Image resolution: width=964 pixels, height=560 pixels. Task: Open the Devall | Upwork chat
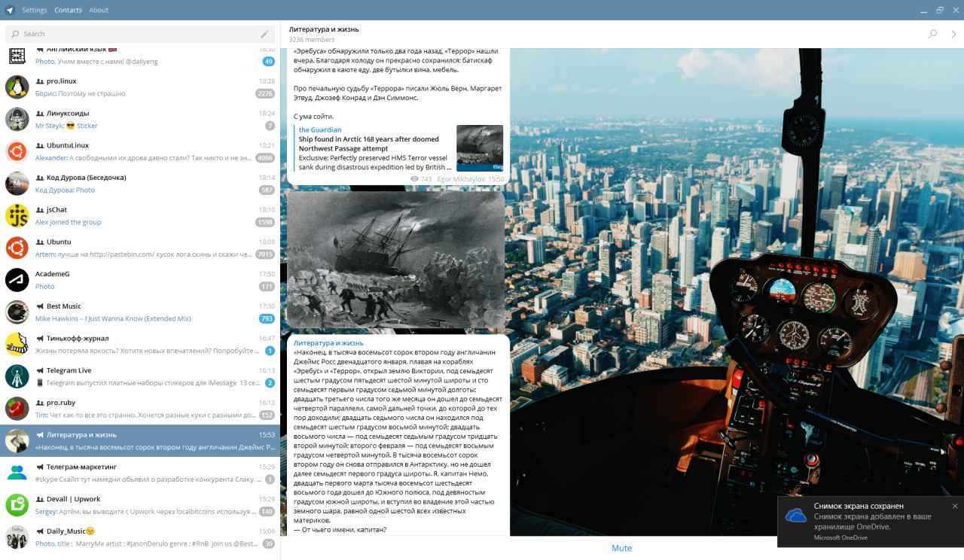pos(140,505)
